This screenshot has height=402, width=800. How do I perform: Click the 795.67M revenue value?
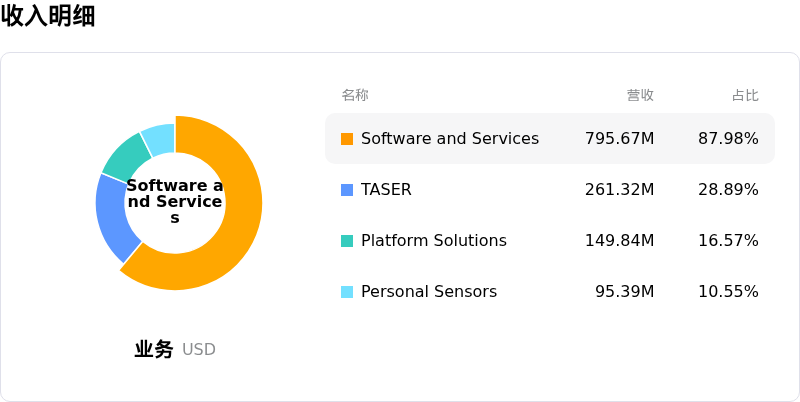click(x=619, y=139)
